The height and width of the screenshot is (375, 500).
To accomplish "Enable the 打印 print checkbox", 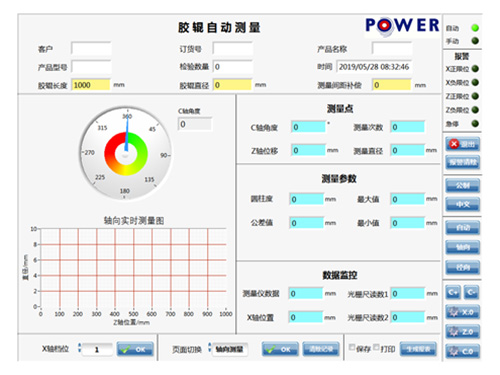I will tap(376, 347).
